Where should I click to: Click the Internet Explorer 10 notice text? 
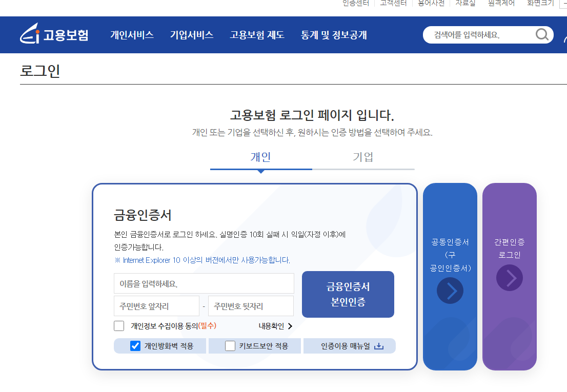(202, 260)
